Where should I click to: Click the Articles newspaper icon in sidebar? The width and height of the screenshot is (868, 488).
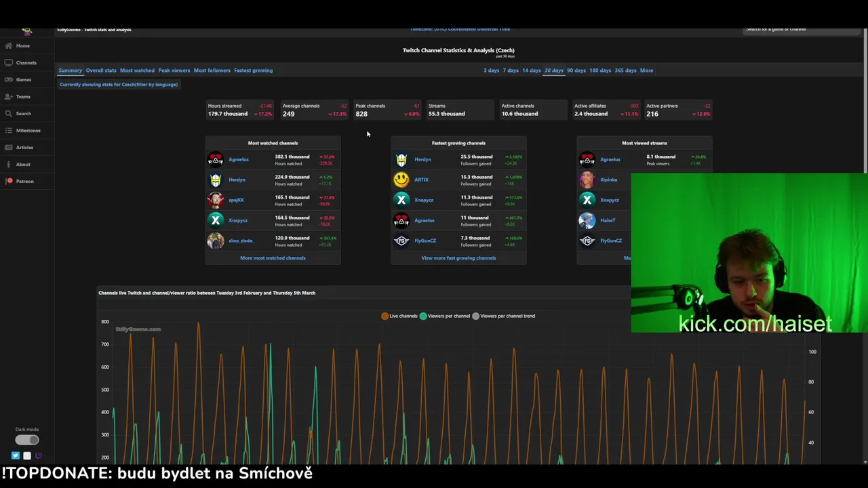tap(8, 147)
